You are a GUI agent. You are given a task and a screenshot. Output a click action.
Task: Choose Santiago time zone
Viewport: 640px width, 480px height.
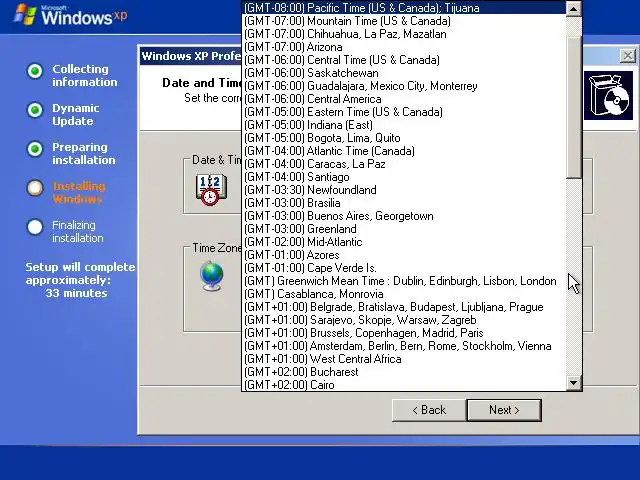(404, 177)
